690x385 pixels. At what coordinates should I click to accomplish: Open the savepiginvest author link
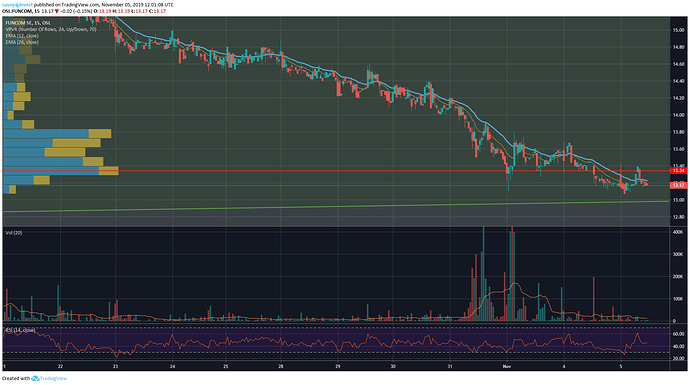18,5
